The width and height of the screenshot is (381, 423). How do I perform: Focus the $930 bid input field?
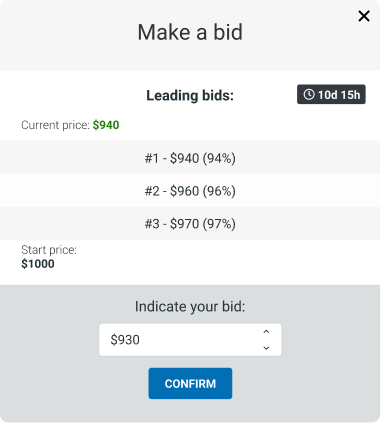coord(190,340)
